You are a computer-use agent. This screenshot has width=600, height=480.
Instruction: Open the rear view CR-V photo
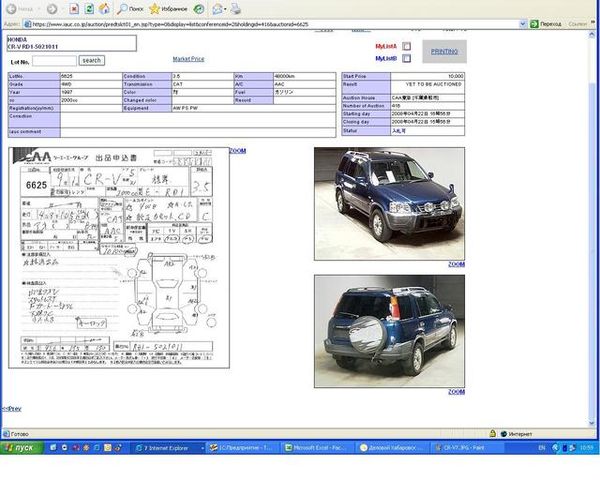[x=390, y=331]
